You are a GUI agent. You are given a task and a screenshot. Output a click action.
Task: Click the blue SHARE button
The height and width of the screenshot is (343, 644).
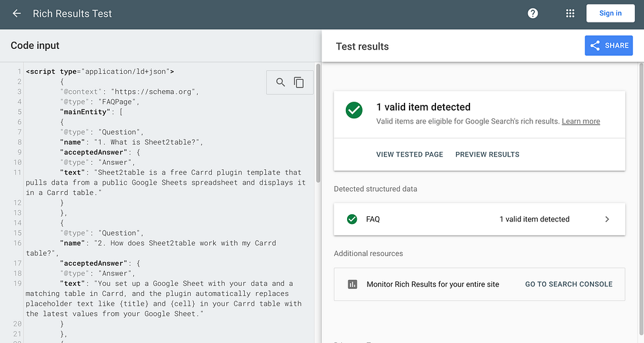[609, 46]
